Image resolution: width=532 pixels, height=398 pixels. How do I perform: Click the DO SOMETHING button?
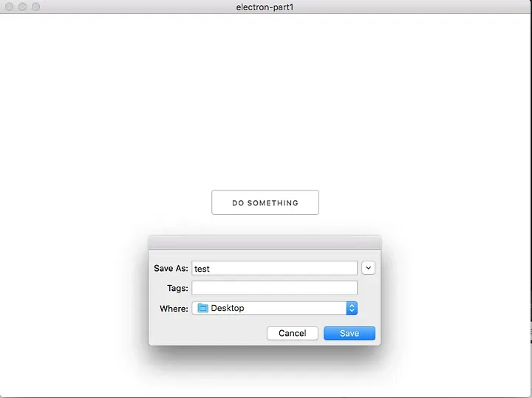[265, 202]
